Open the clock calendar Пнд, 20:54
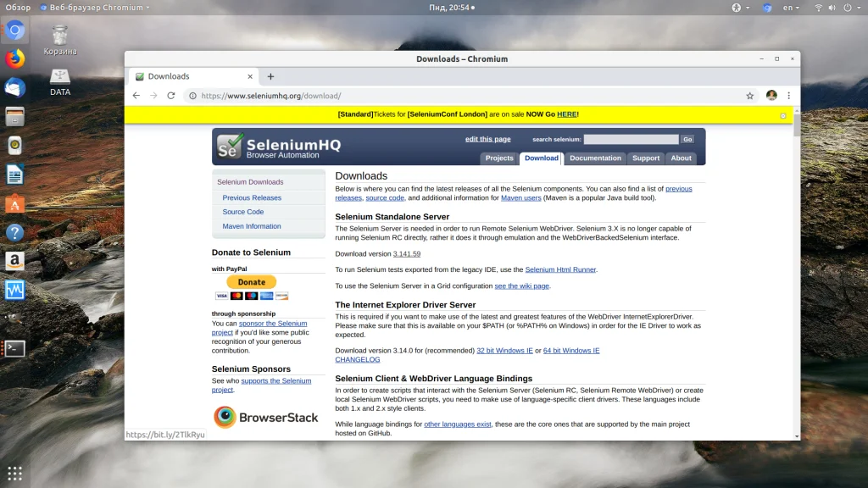 coord(452,7)
